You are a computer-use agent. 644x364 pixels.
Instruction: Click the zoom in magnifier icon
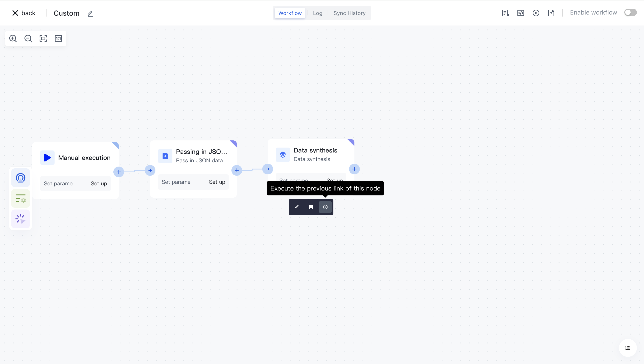coord(13,38)
